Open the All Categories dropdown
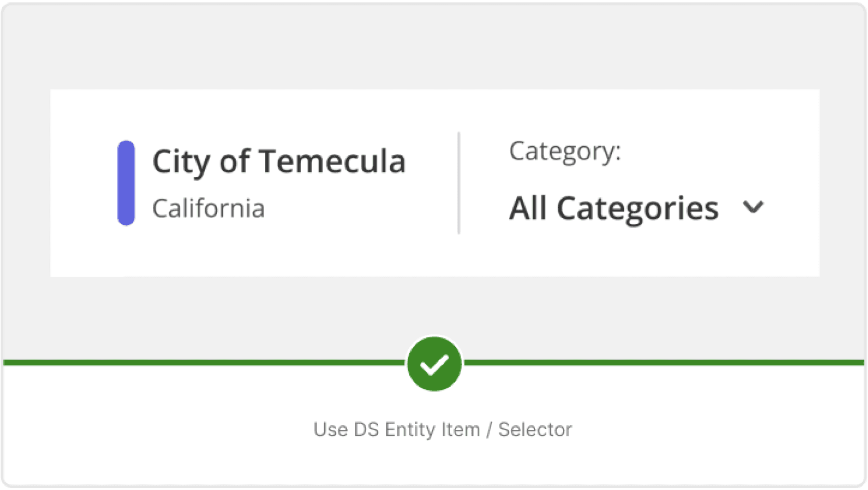868x490 pixels. [x=615, y=208]
